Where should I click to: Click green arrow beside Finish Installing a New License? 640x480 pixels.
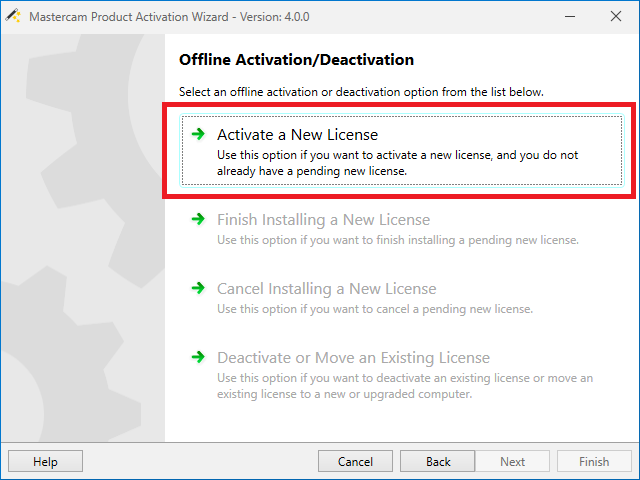click(198, 219)
